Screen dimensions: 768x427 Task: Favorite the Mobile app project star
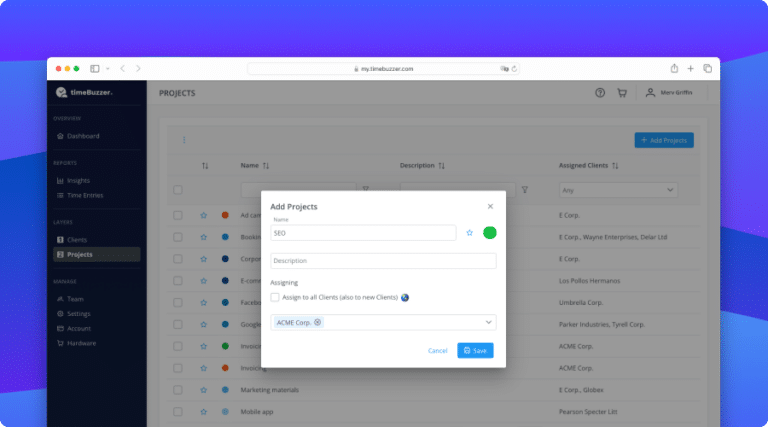[x=203, y=412]
